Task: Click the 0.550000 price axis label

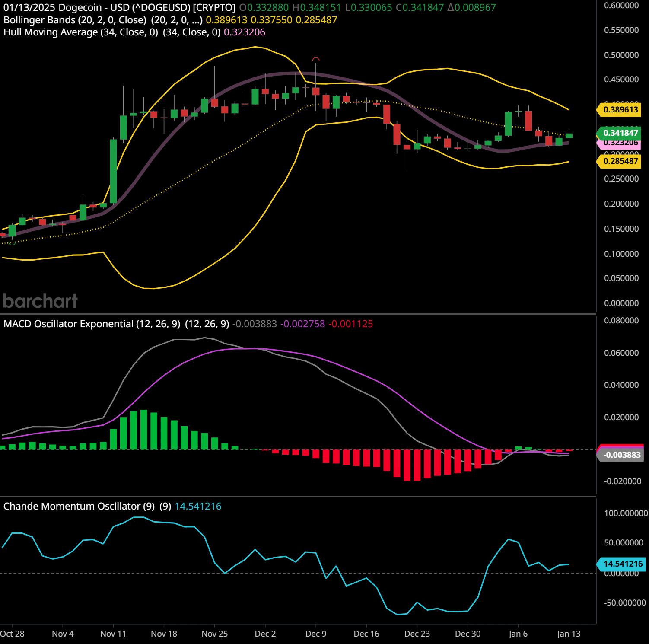Action: point(621,30)
